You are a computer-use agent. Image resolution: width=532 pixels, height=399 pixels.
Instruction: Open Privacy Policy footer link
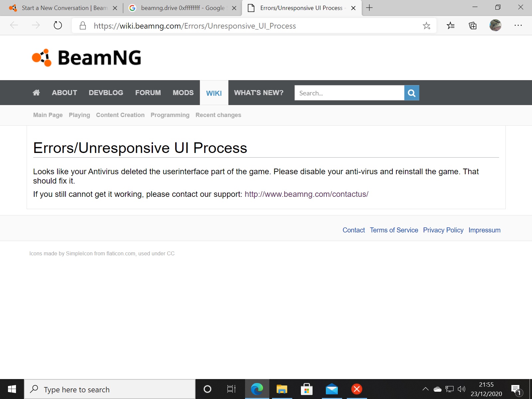pos(443,230)
